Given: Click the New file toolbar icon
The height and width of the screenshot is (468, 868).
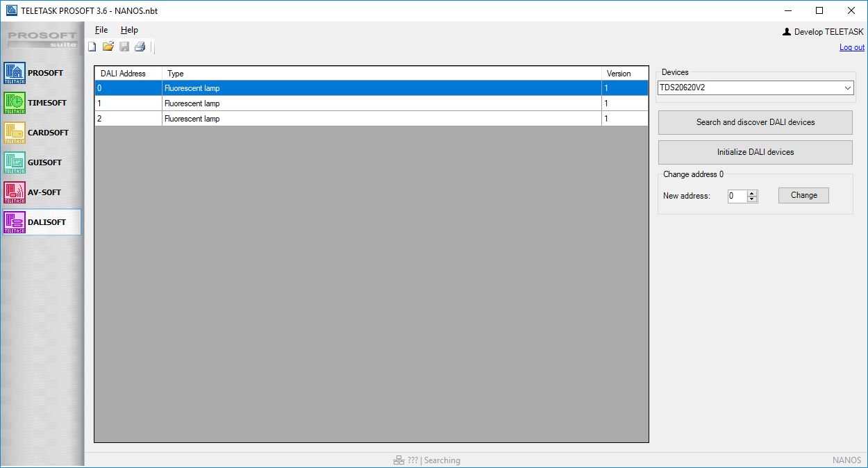Looking at the screenshot, I should [x=92, y=47].
